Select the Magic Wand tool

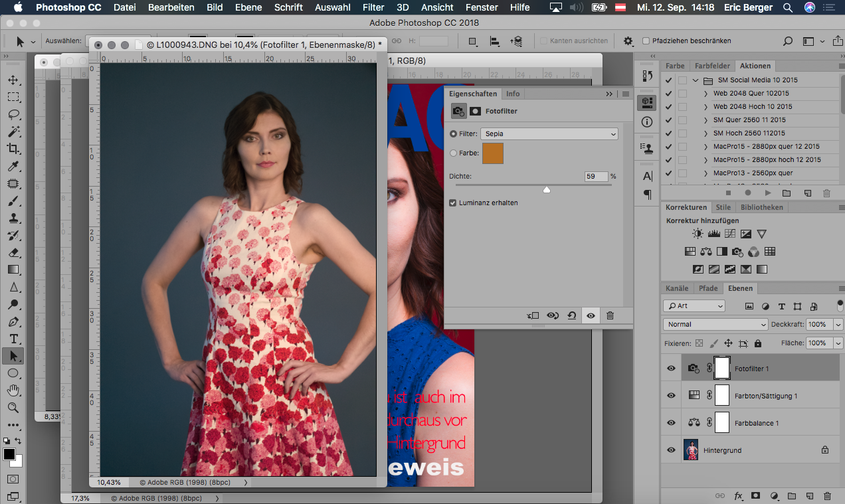13,131
